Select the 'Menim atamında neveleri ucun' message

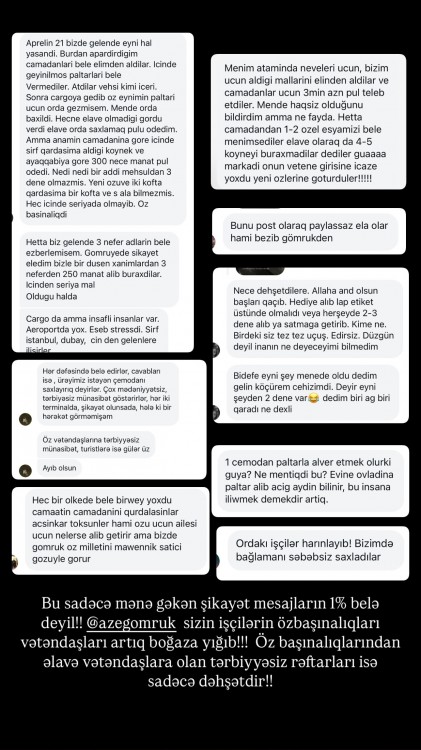point(309,123)
